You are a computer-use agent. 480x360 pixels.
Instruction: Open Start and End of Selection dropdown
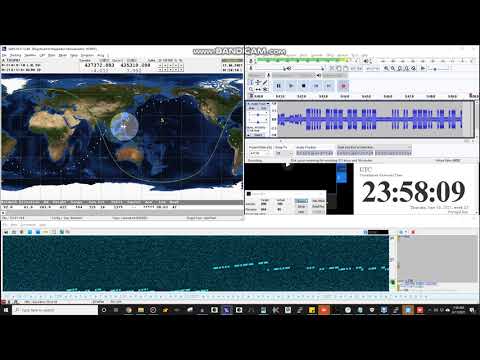tap(374, 147)
